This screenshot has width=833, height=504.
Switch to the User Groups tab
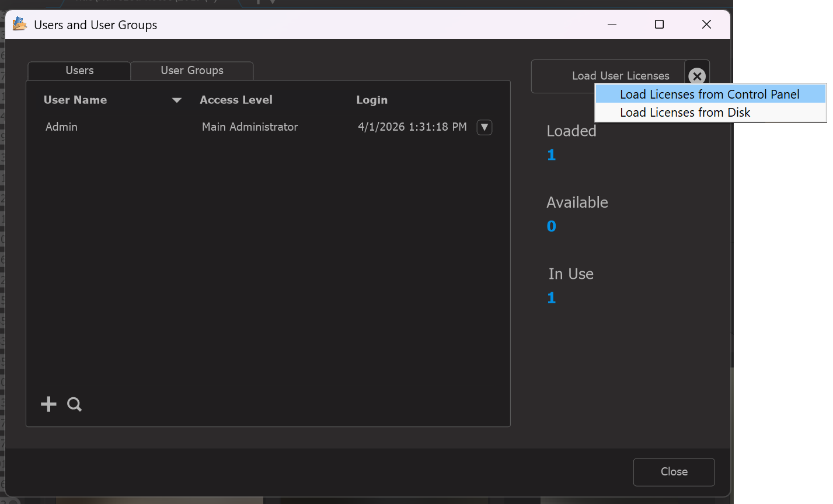click(192, 71)
